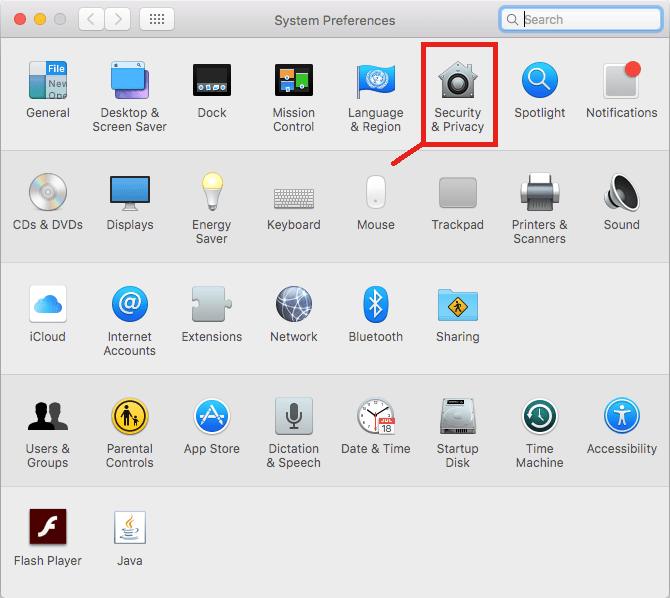670x598 pixels.
Task: Open Displays preferences
Action: [x=130, y=193]
